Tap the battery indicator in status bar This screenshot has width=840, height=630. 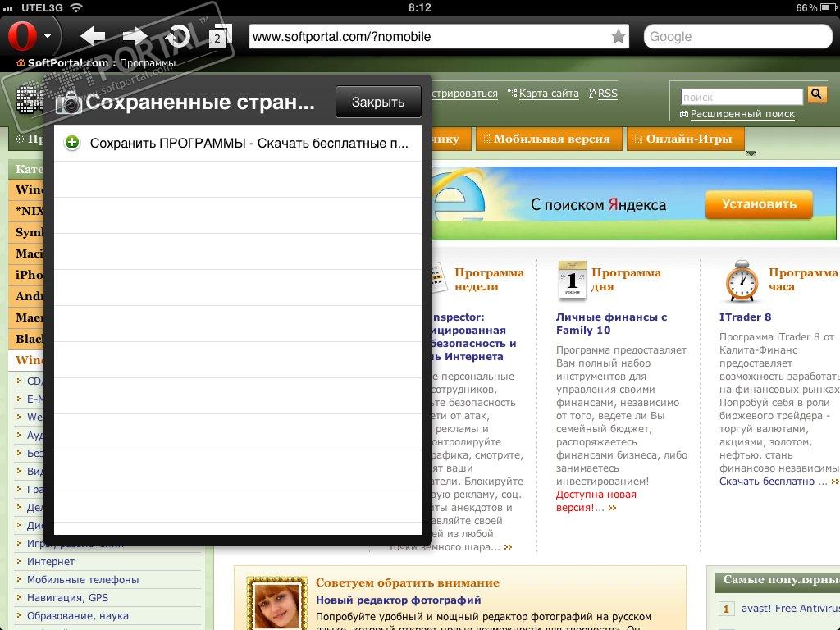(828, 7)
